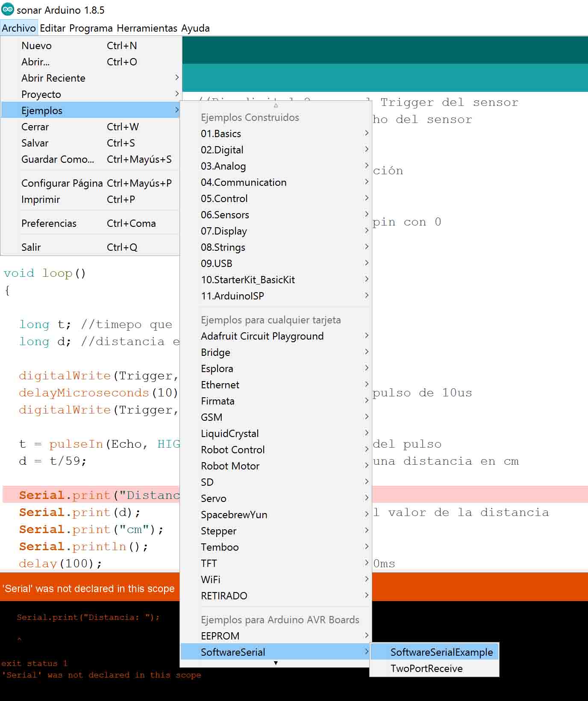The image size is (588, 701).
Task: Expand the 03.Analog examples
Action: pos(276,166)
